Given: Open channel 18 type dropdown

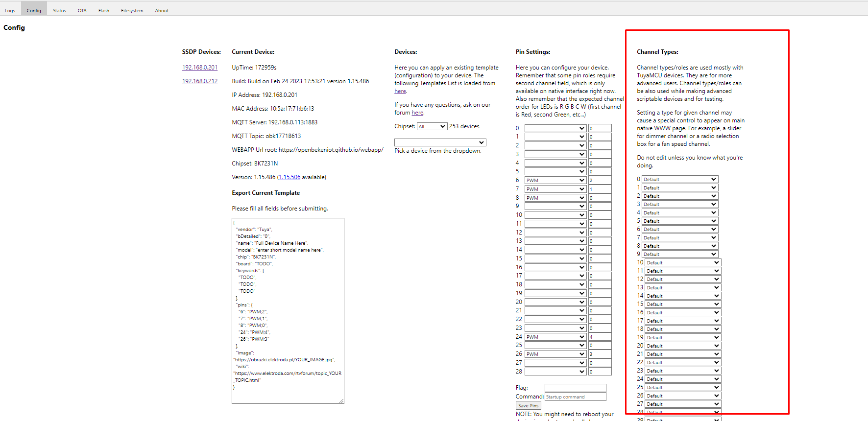Looking at the screenshot, I should point(683,329).
